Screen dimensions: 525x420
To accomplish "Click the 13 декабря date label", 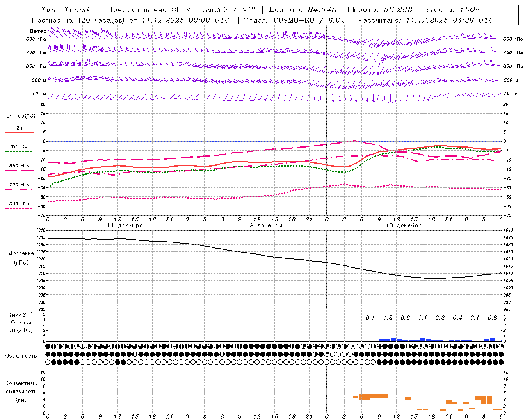I will click(x=404, y=226).
